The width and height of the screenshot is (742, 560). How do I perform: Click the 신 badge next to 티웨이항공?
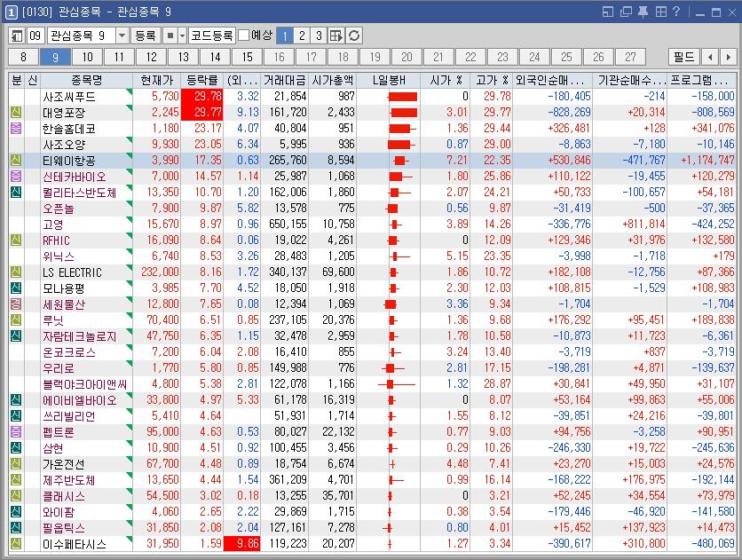pyautogui.click(x=16, y=161)
